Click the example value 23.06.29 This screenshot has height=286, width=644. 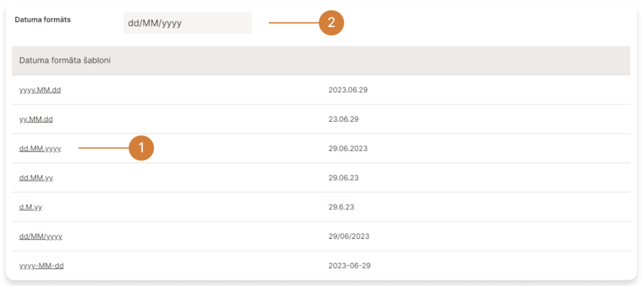click(344, 119)
